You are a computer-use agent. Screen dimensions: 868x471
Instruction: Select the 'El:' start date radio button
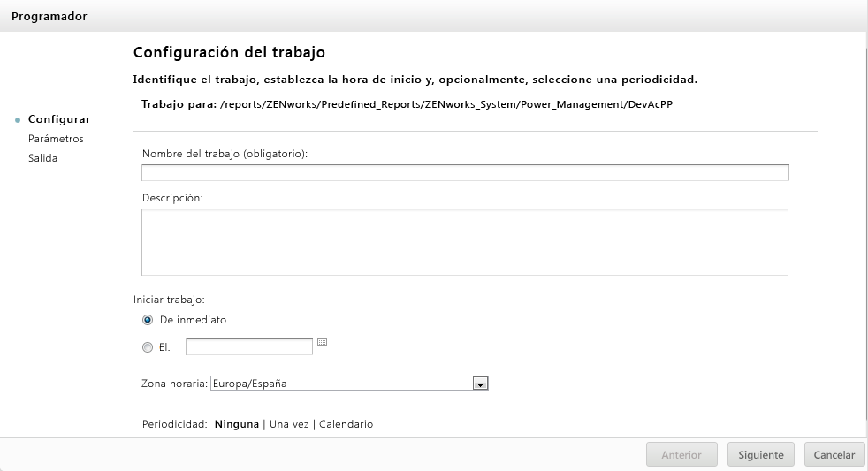pyautogui.click(x=148, y=348)
